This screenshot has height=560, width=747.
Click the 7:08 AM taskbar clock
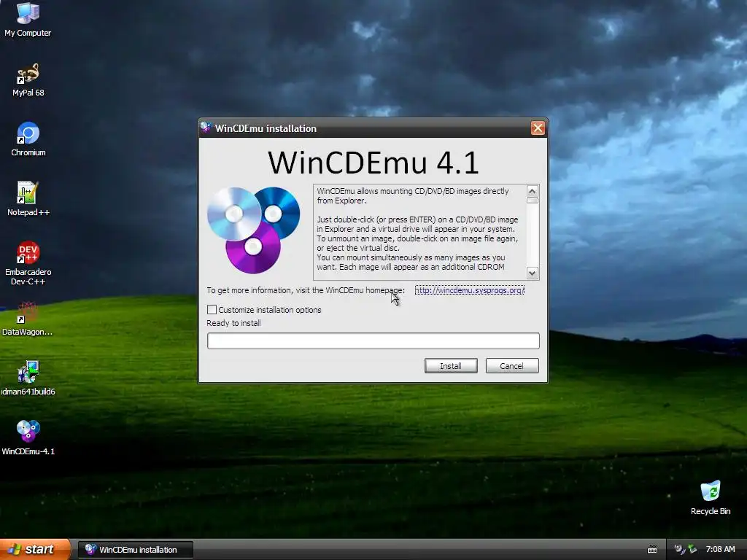click(x=720, y=549)
